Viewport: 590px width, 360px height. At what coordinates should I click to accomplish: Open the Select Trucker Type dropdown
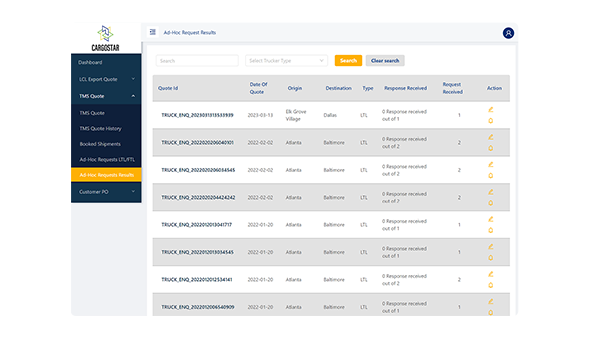tap(286, 61)
